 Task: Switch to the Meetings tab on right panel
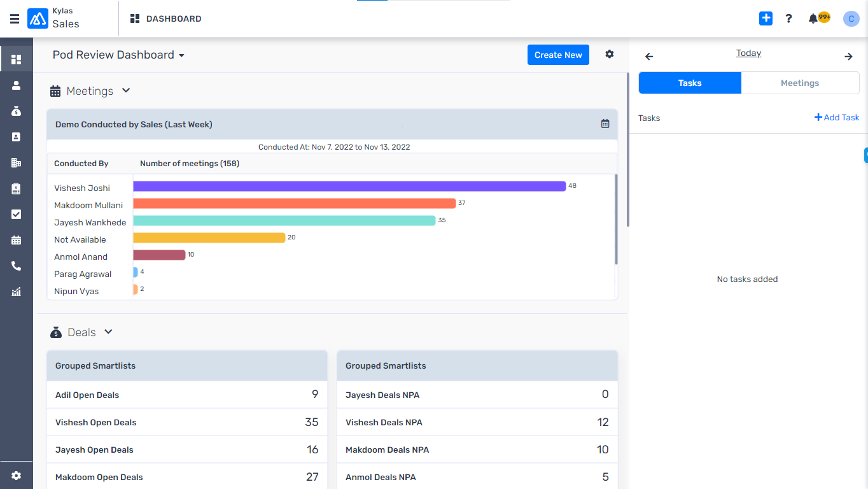tap(799, 83)
